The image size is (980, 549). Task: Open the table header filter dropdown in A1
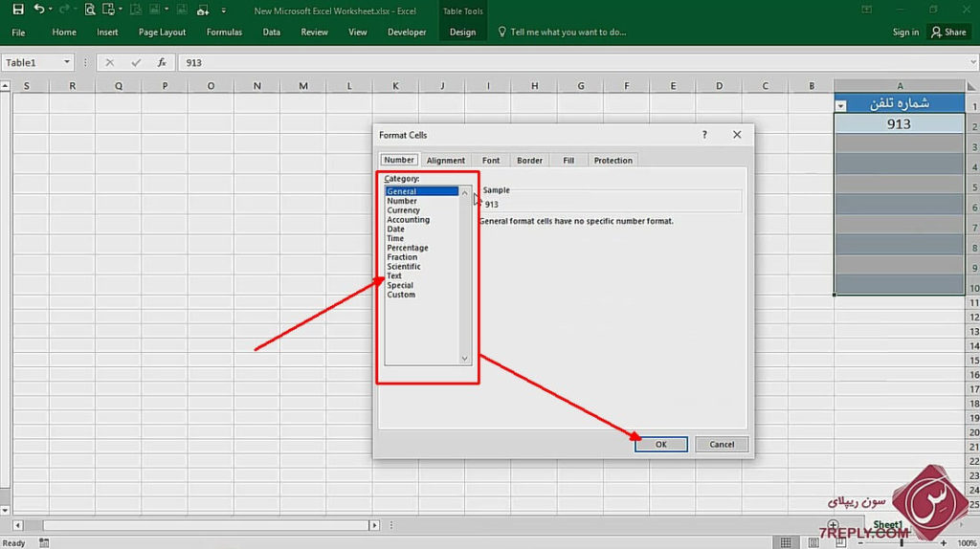pos(840,105)
